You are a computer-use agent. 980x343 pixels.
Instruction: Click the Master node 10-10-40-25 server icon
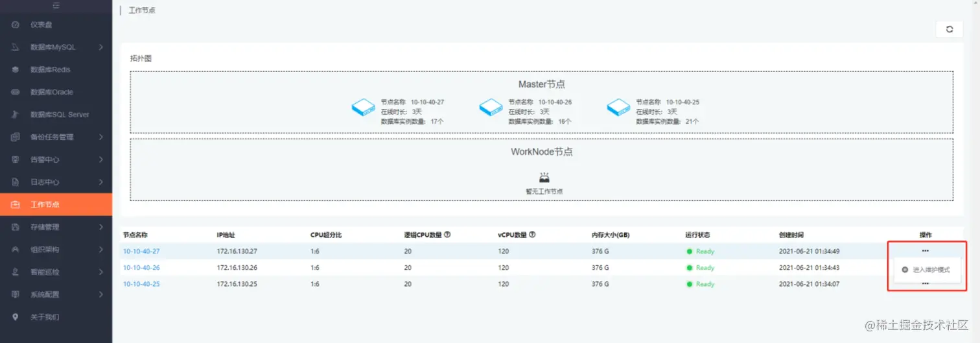(x=619, y=107)
